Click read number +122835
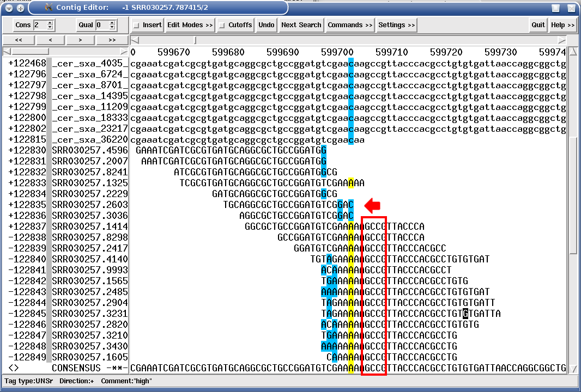 click(x=27, y=205)
